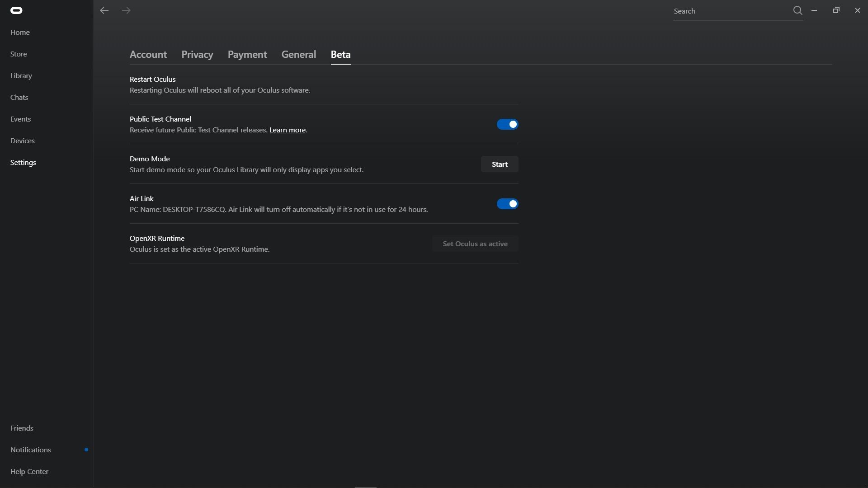Open the Payment tab
868x488 pixels.
click(247, 54)
